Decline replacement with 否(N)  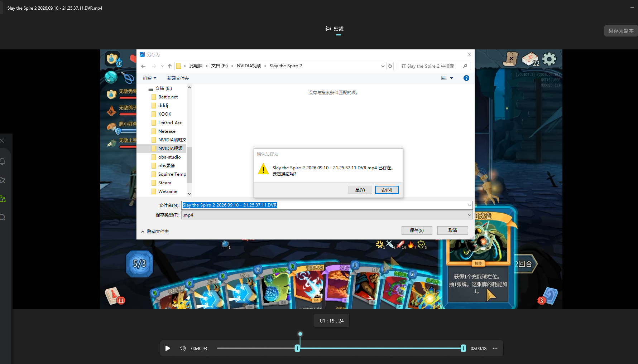[x=387, y=190]
